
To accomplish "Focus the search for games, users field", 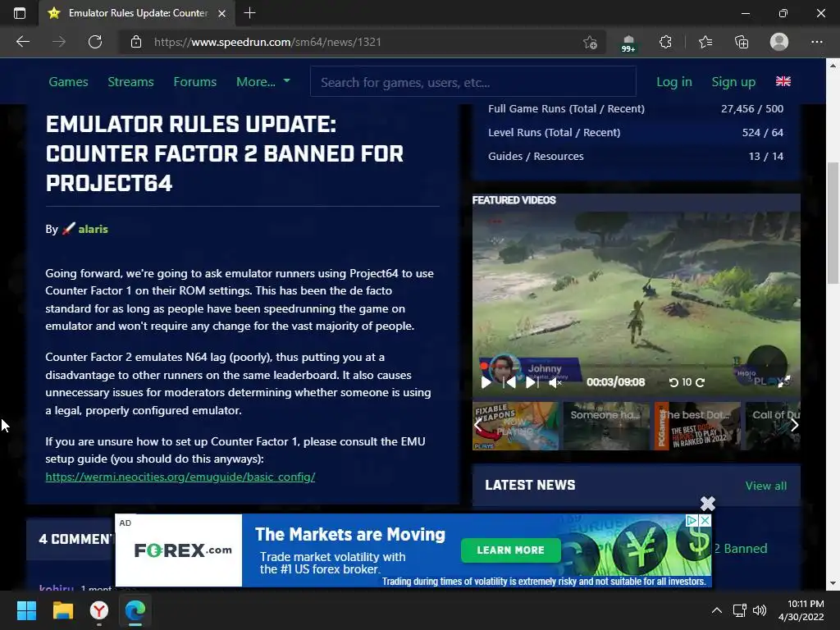I will pos(473,81).
